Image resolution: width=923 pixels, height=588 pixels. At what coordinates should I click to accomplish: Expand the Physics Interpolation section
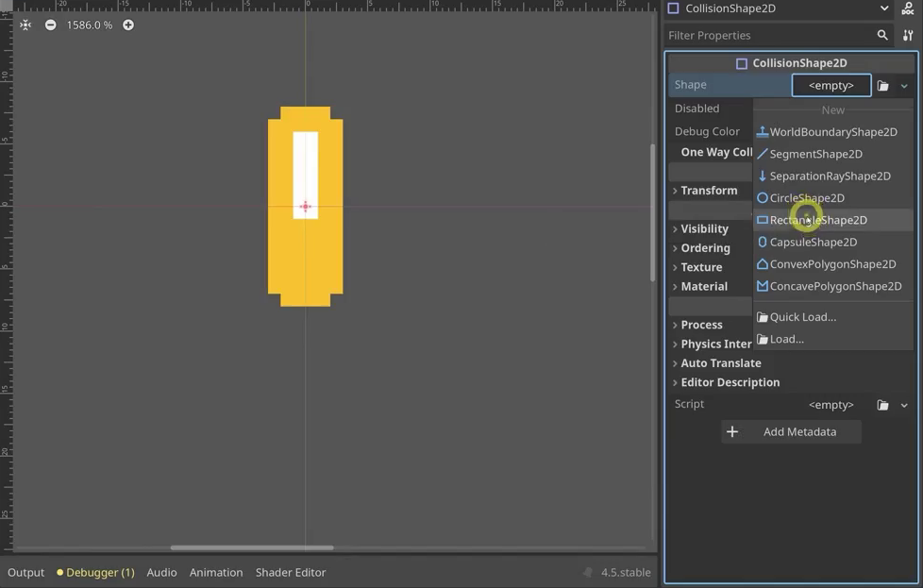point(711,344)
